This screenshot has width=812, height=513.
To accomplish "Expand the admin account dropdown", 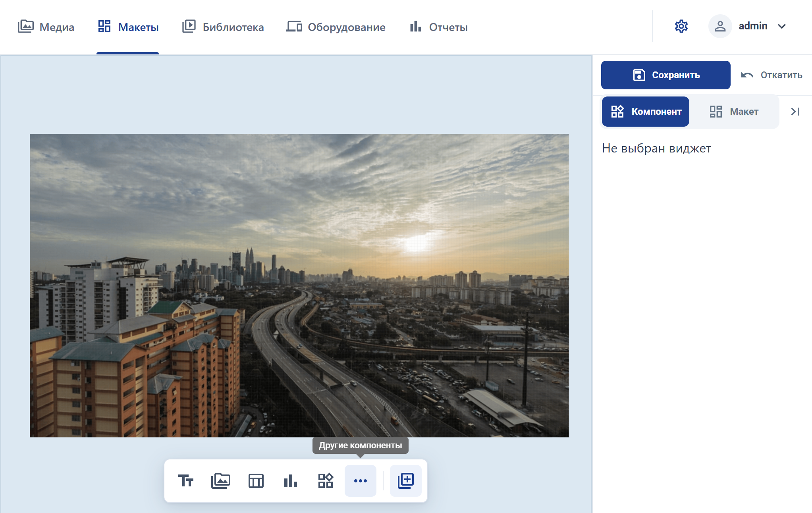I will point(782,26).
